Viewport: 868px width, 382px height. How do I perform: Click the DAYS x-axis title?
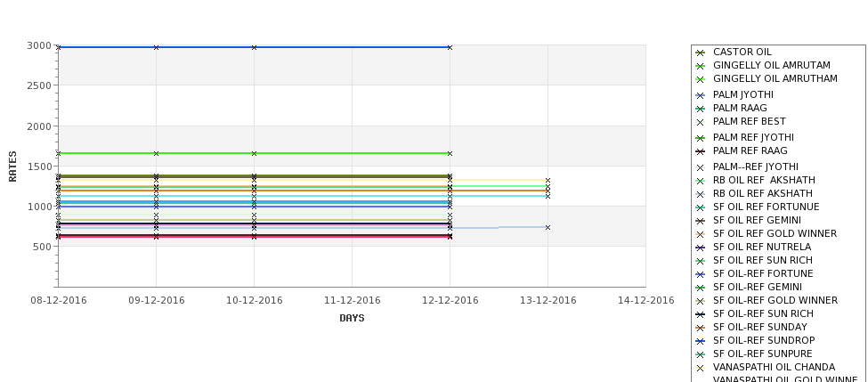[x=352, y=319]
